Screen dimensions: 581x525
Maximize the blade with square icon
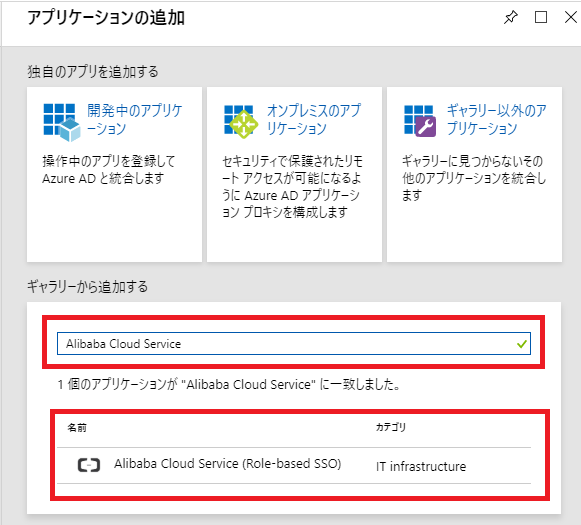[x=541, y=17]
